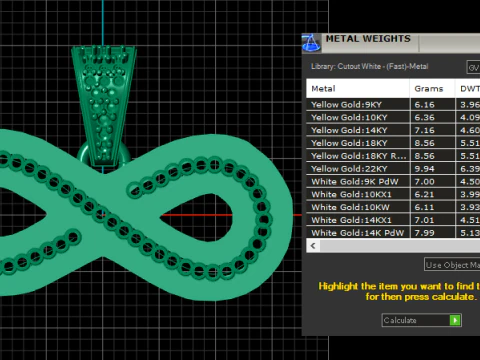Select the White Gold:14KX1 row
The width and height of the screenshot is (480, 360).
coord(393,220)
